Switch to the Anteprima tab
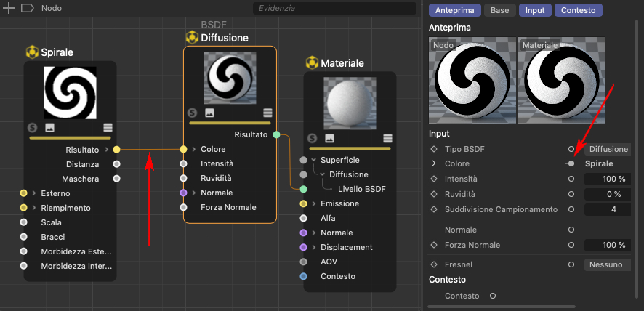The width and height of the screenshot is (644, 311). (x=455, y=10)
